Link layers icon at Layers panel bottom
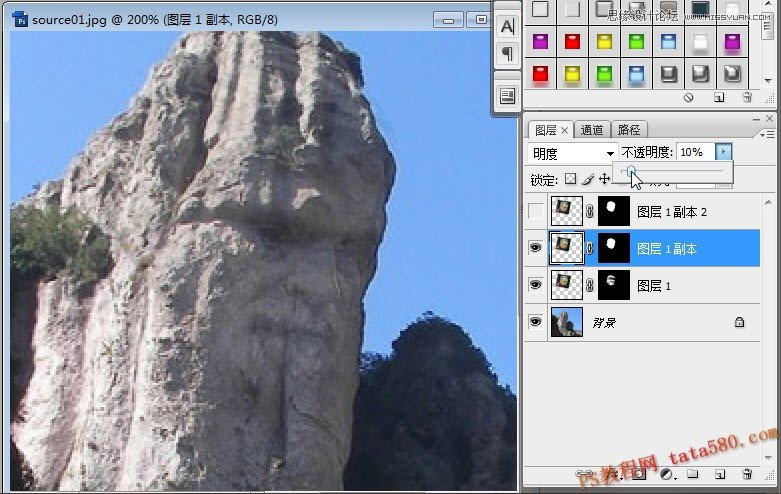The height and width of the screenshot is (494, 781). (x=583, y=474)
